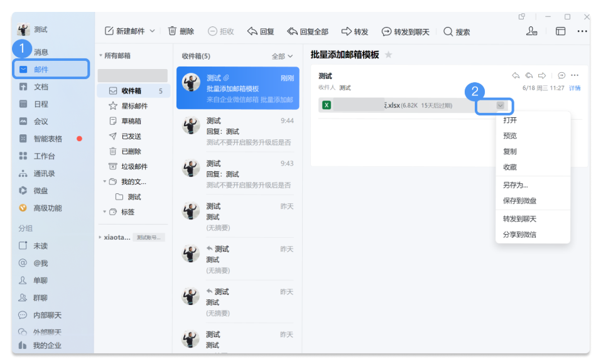Viewport: 596px width, 364px height.
Task: Click the 搜索 search icon in the toolbar
Action: coord(448,31)
